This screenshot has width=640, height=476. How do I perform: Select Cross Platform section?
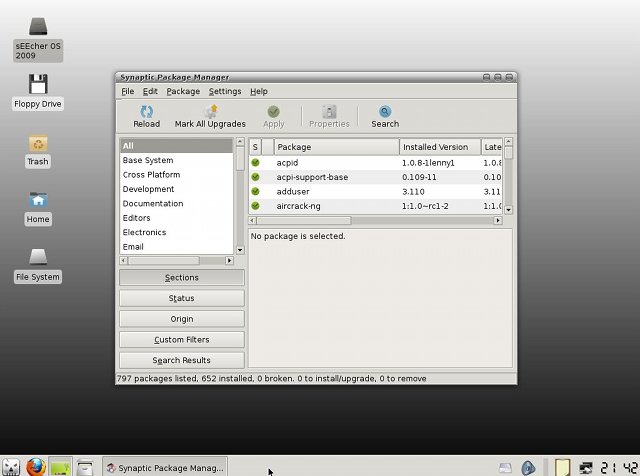(176, 174)
